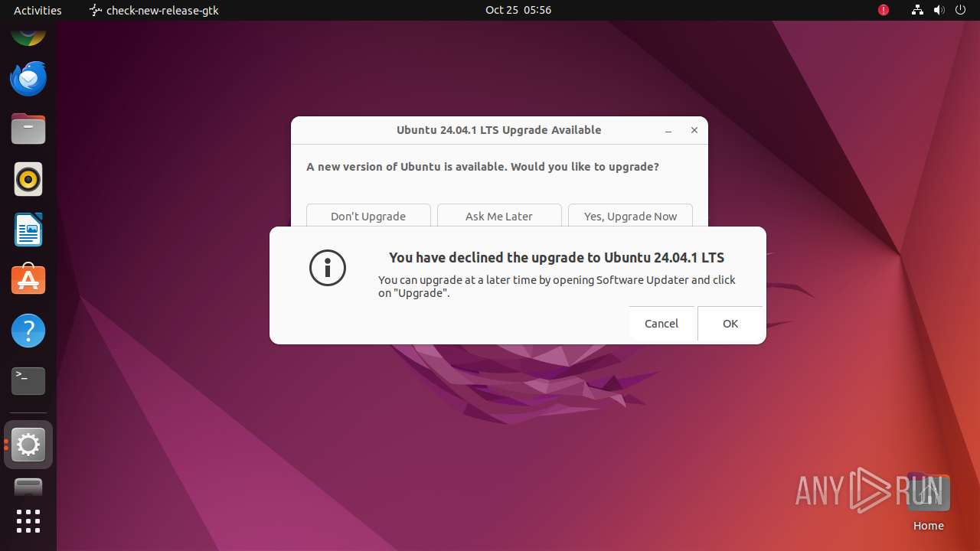
Task: Click the red update notification indicator
Action: pyautogui.click(x=884, y=10)
